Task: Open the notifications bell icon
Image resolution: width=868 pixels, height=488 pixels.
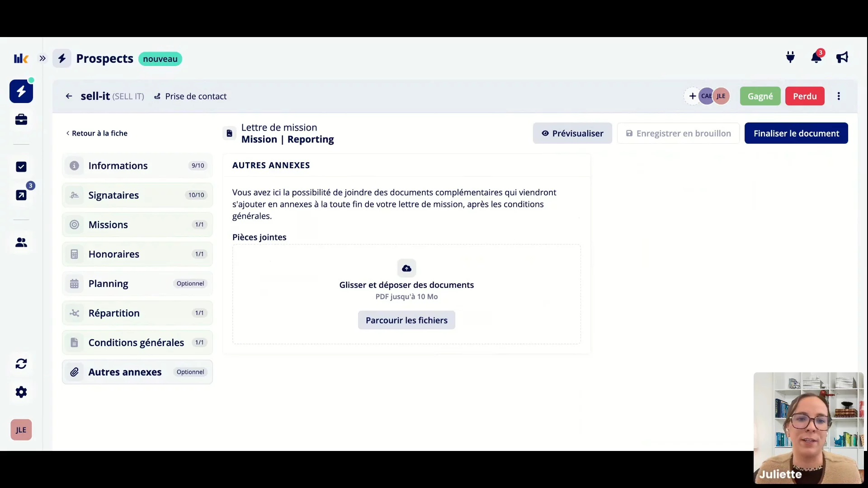Action: coord(816,57)
